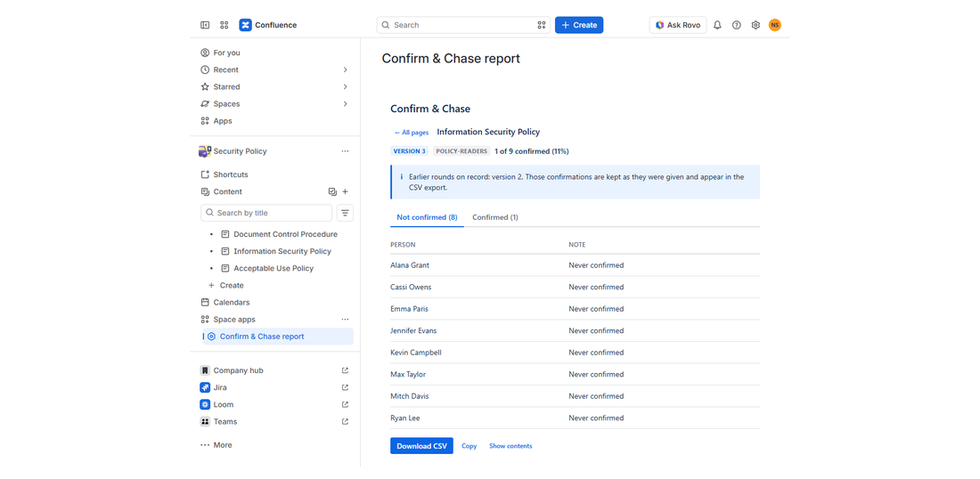
Task: Open Content section in sidebar
Action: pyautogui.click(x=227, y=191)
